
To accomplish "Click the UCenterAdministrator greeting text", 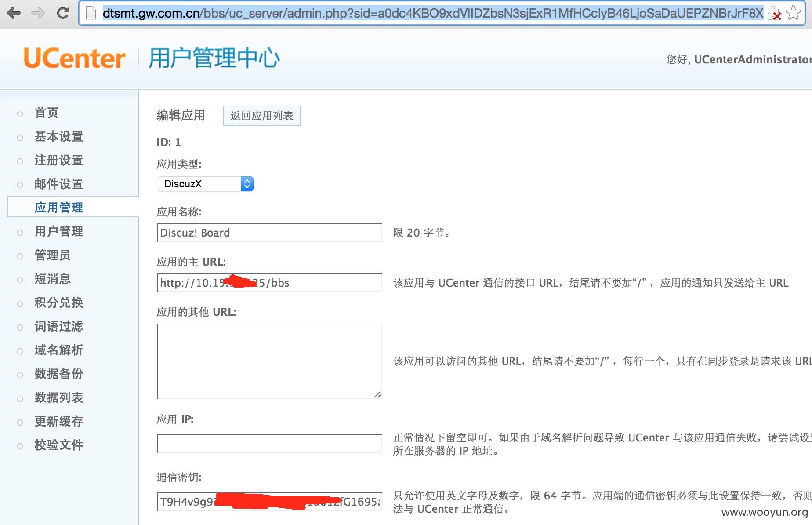I will tap(739, 59).
